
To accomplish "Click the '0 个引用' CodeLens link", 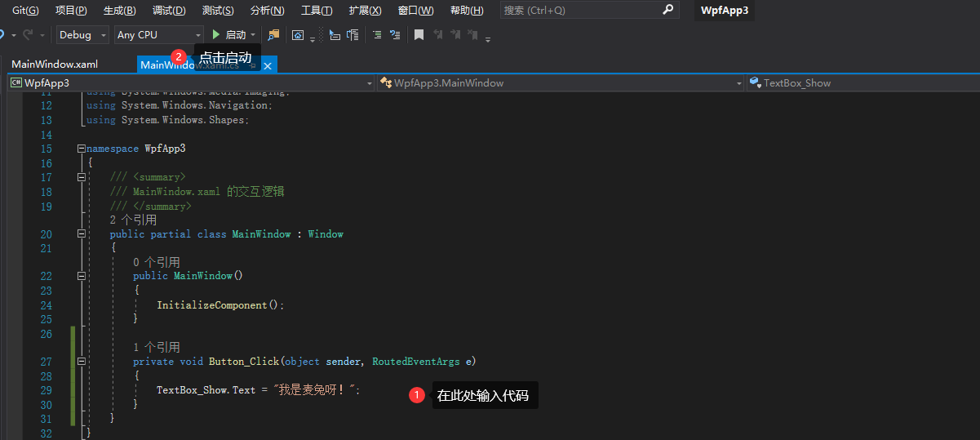I will [157, 262].
